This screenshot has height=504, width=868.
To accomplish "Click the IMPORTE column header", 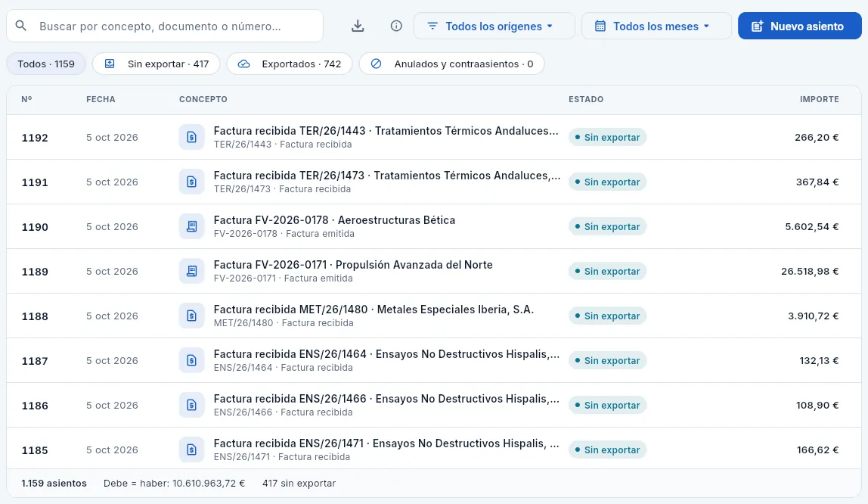I will [820, 99].
